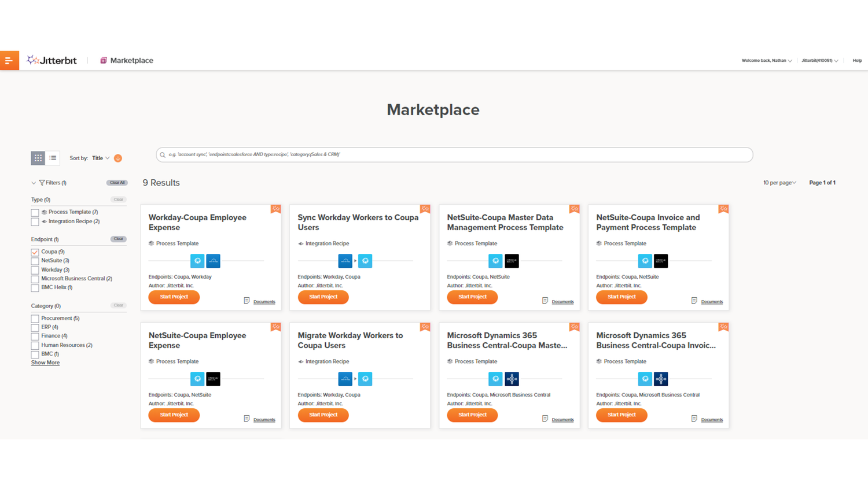This screenshot has width=868, height=488.
Task: Click the Coupa endpoint icon on Sync Workday card
Action: point(365,261)
